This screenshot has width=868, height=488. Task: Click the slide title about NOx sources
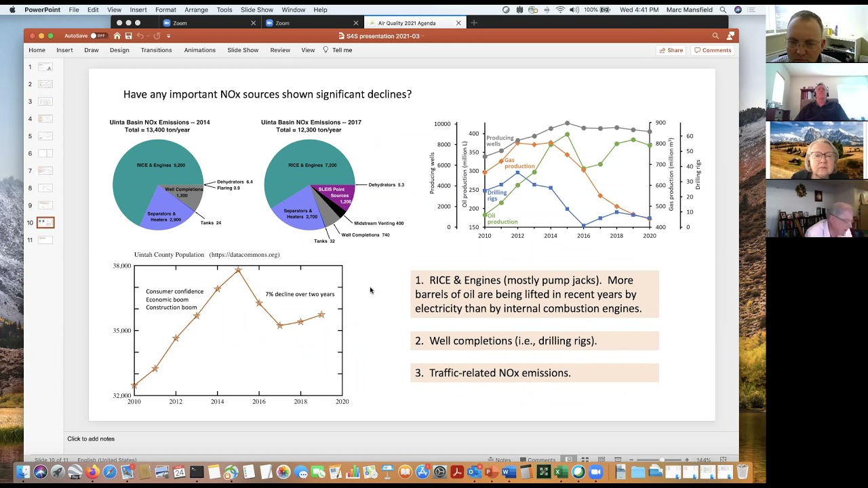[267, 94]
